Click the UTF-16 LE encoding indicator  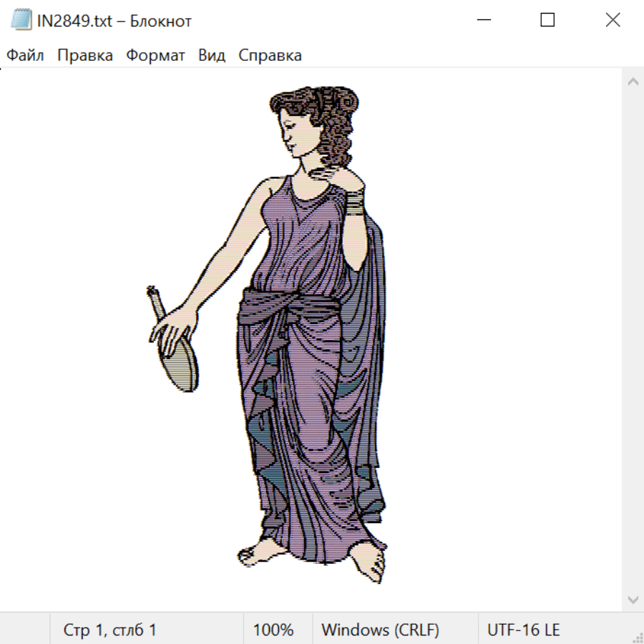tap(523, 630)
